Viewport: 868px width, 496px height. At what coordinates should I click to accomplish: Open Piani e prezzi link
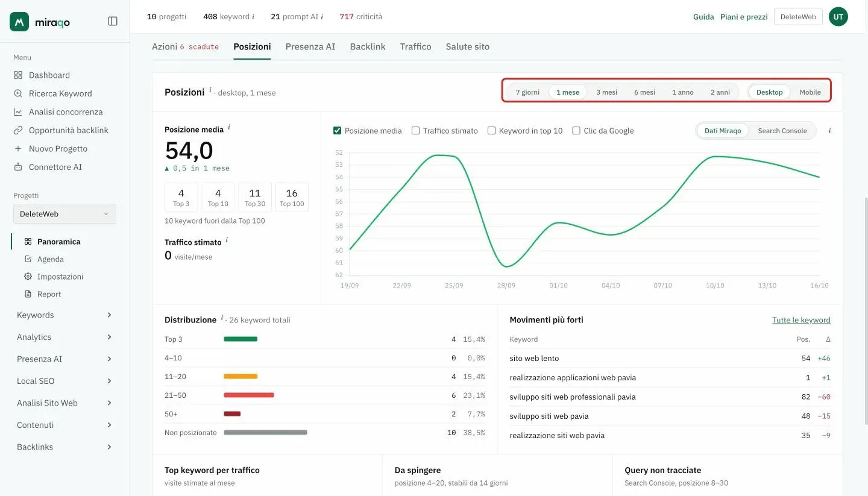point(744,17)
